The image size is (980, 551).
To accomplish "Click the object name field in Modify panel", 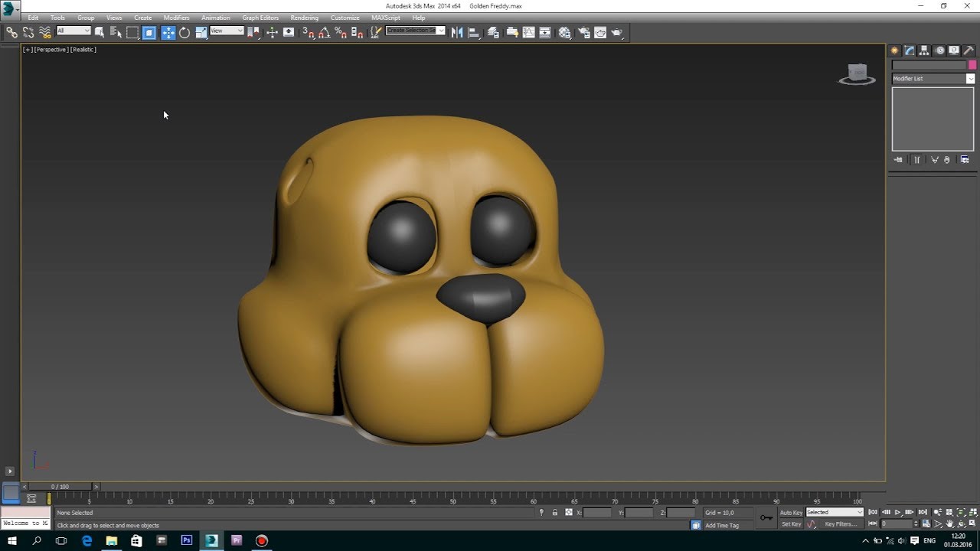I will 929,65.
